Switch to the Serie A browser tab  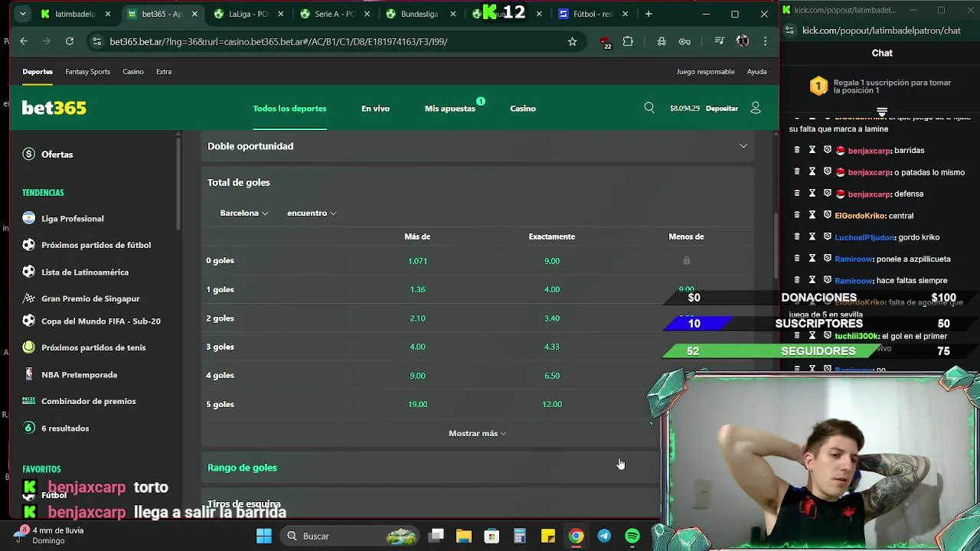click(x=333, y=14)
